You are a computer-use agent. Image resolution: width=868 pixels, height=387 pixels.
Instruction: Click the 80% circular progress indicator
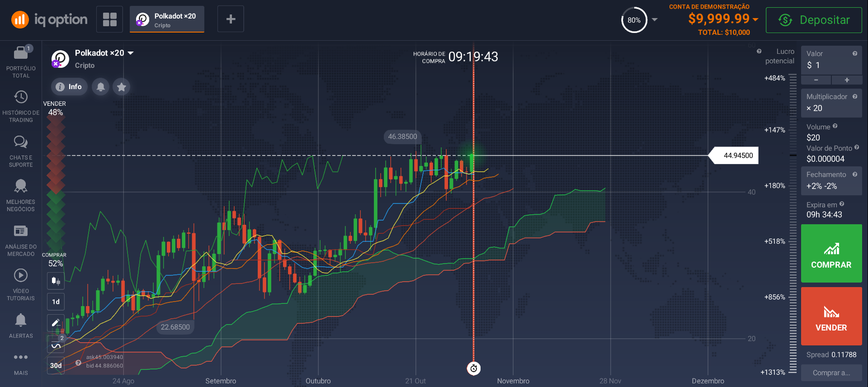coord(634,20)
